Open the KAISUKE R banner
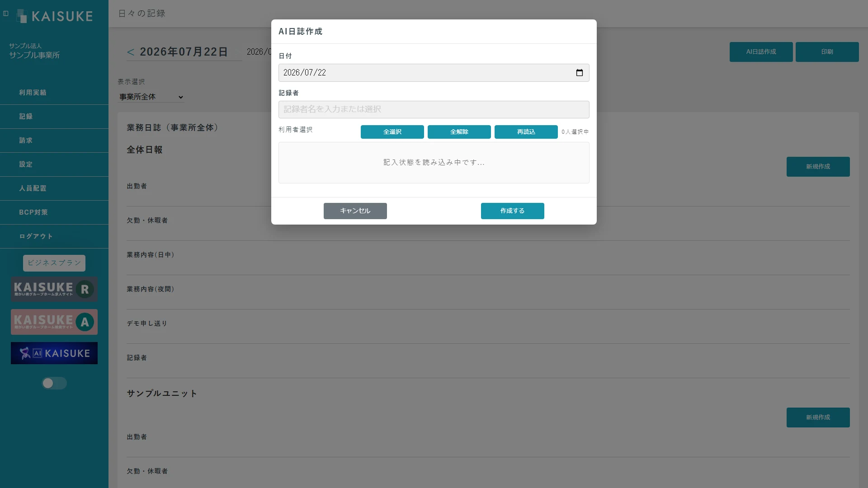 tap(54, 289)
